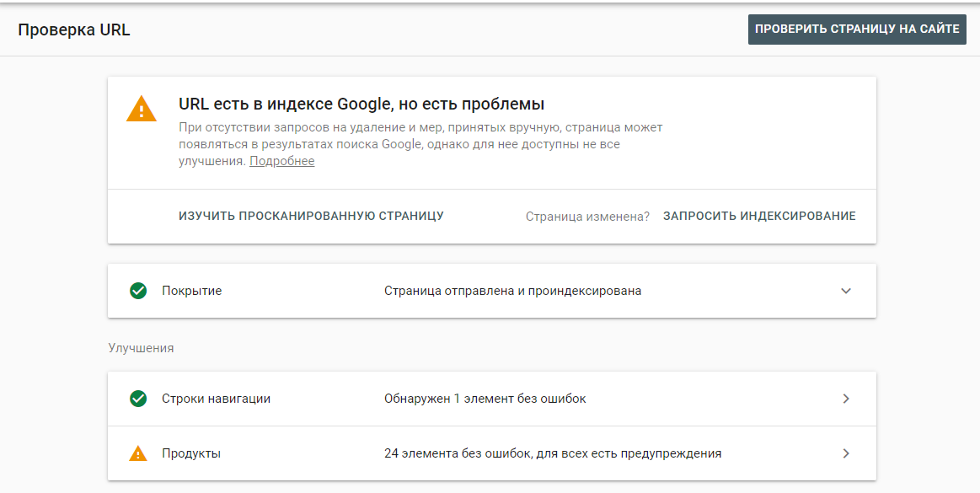Click 'Страница отправлена и проиндексирована' status text

pyautogui.click(x=512, y=292)
